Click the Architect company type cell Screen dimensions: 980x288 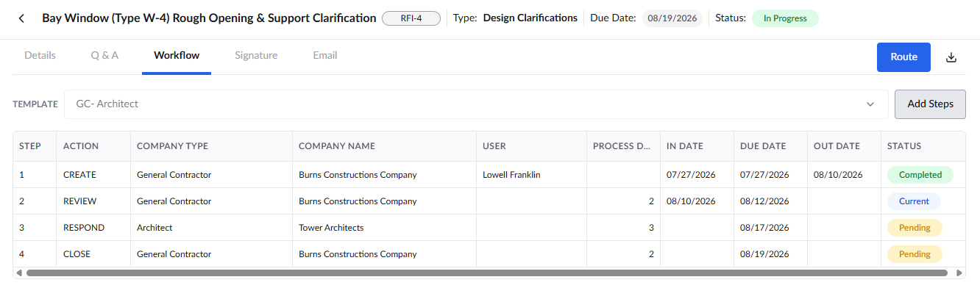211,228
